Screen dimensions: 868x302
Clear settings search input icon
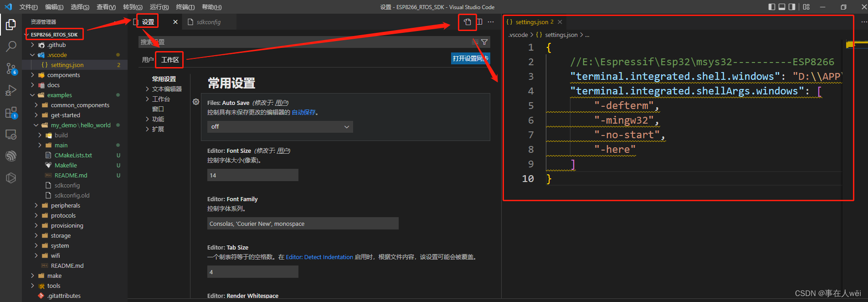pos(475,42)
